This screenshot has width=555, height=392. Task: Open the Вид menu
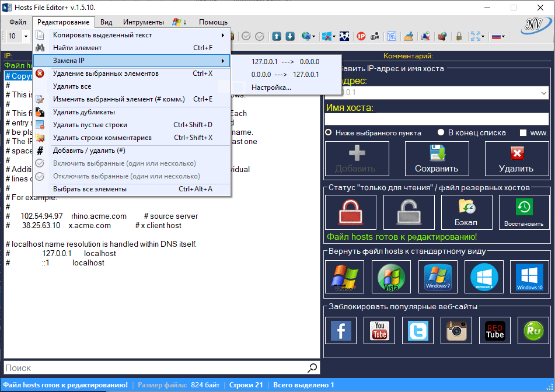(106, 22)
